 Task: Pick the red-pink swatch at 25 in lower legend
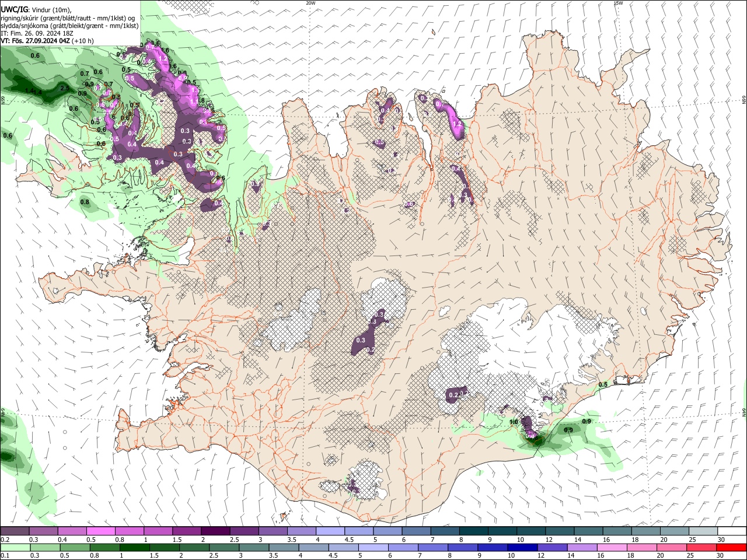point(702,547)
